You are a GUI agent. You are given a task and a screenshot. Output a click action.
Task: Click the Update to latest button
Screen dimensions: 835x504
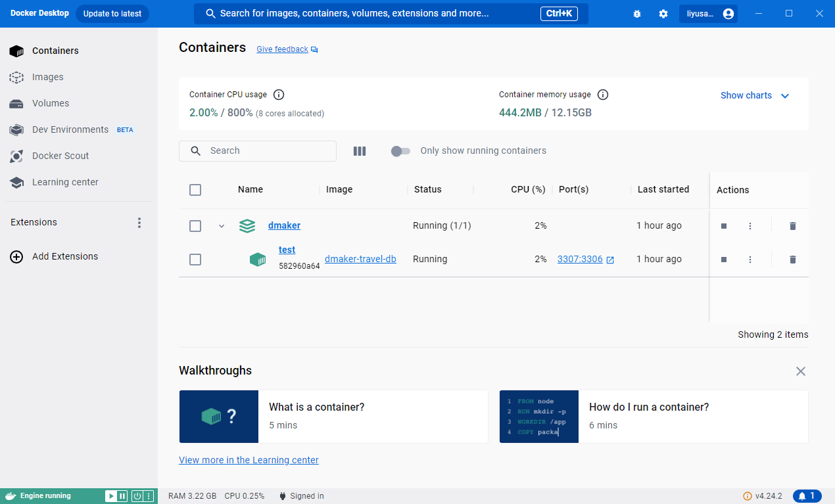point(112,14)
